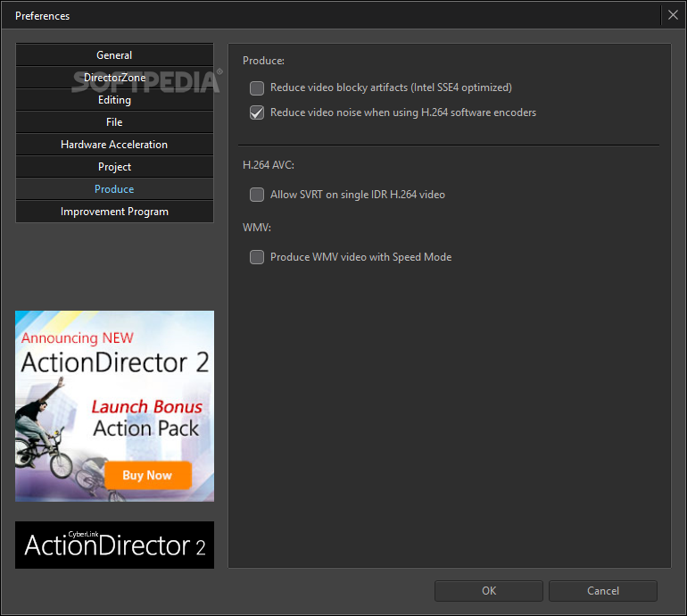The height and width of the screenshot is (616, 687).
Task: Open the File preferences tab
Action: (x=114, y=122)
